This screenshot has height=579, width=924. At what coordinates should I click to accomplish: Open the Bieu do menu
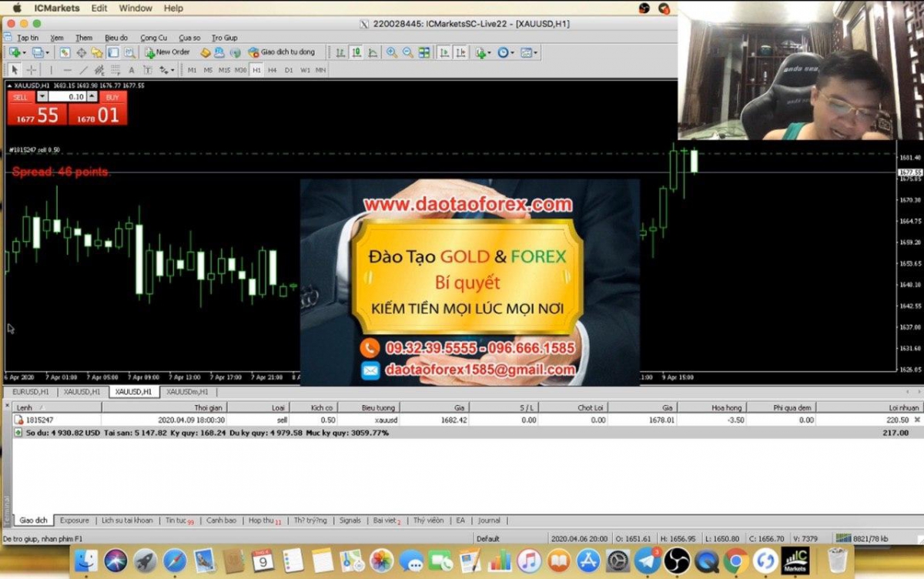click(116, 37)
